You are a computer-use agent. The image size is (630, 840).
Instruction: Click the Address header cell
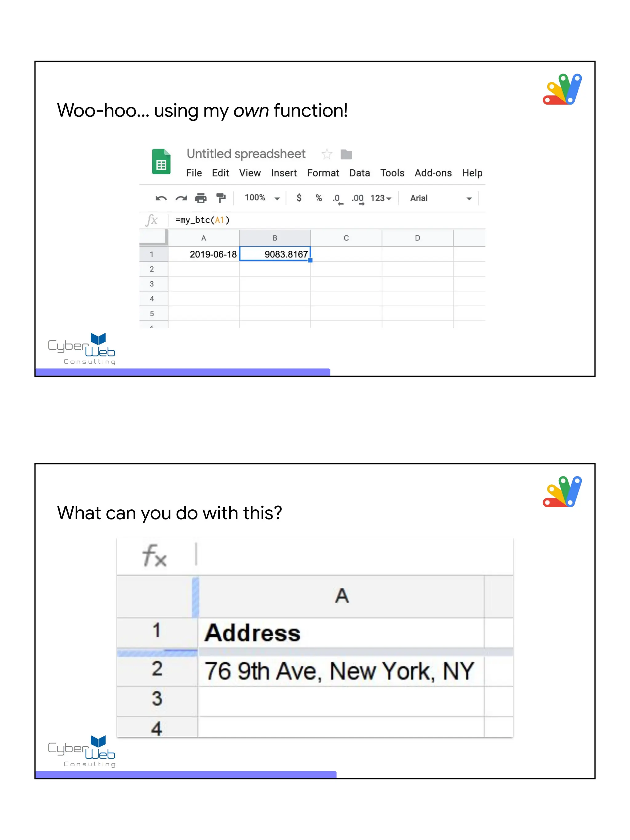[x=341, y=633]
